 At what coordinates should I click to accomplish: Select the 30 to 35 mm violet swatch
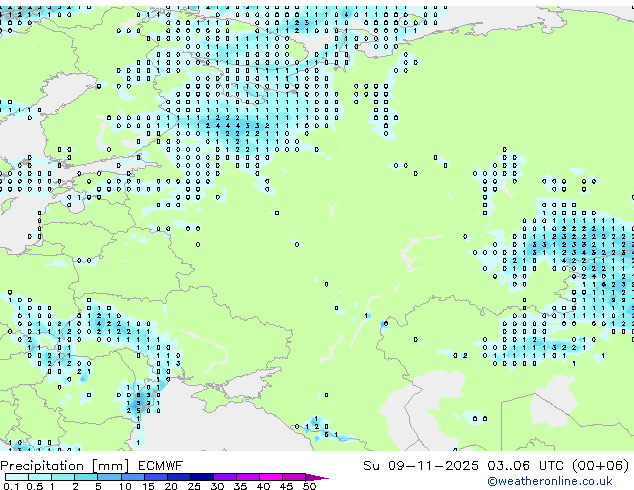(x=225, y=477)
